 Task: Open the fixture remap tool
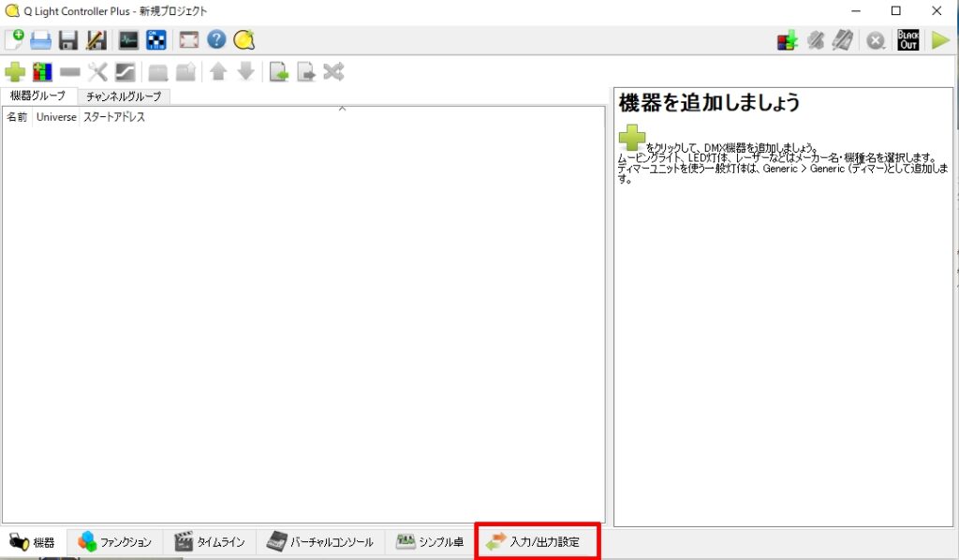(x=334, y=72)
